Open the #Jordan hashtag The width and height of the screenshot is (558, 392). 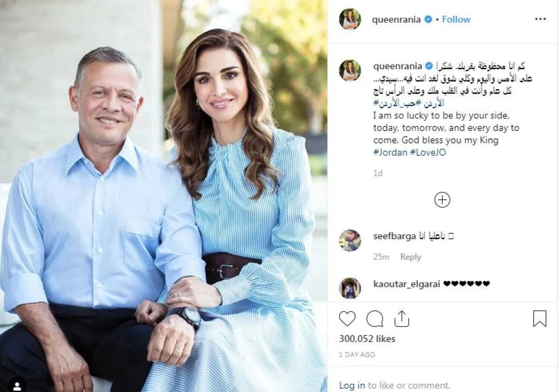[x=390, y=152]
